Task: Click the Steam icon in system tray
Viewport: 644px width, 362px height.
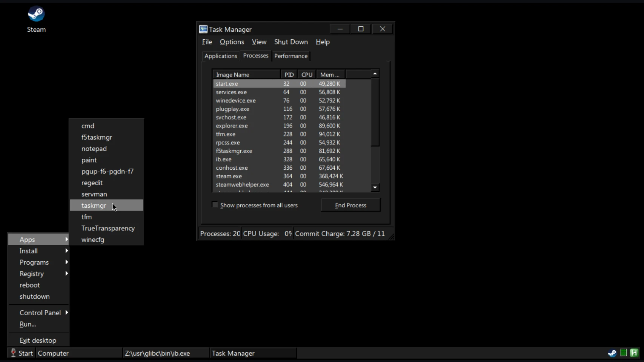Action: pos(612,353)
